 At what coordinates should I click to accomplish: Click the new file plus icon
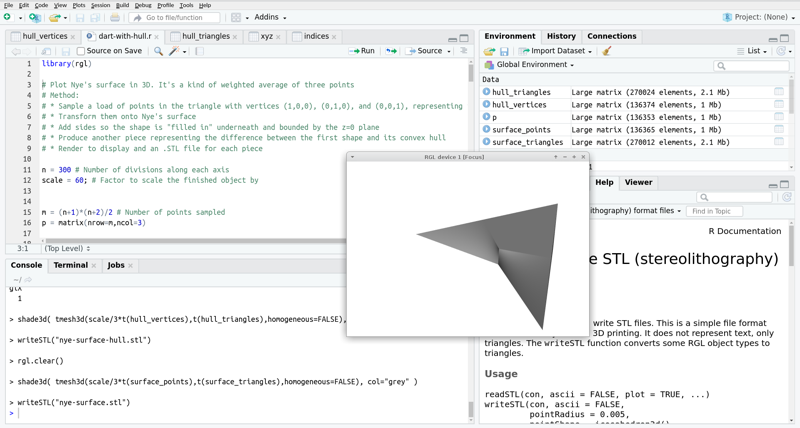[x=9, y=17]
